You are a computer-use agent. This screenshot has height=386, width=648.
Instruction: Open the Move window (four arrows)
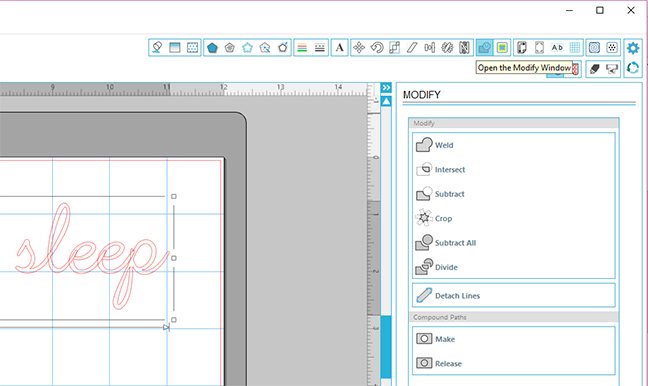tap(359, 48)
